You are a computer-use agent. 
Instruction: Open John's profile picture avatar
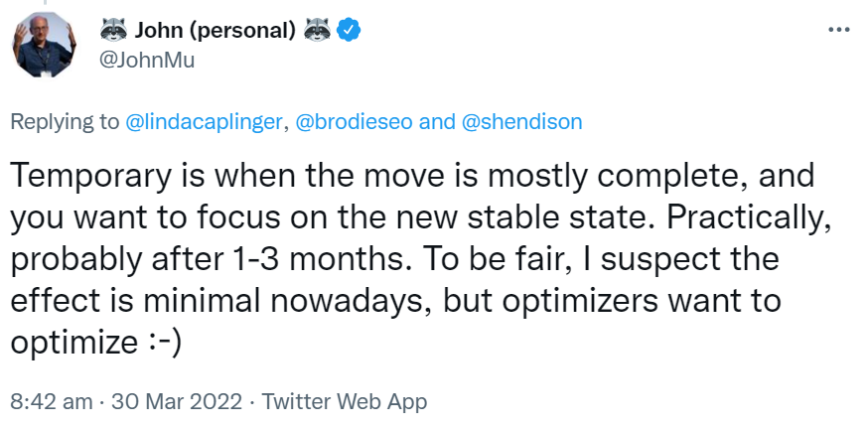click(x=41, y=46)
